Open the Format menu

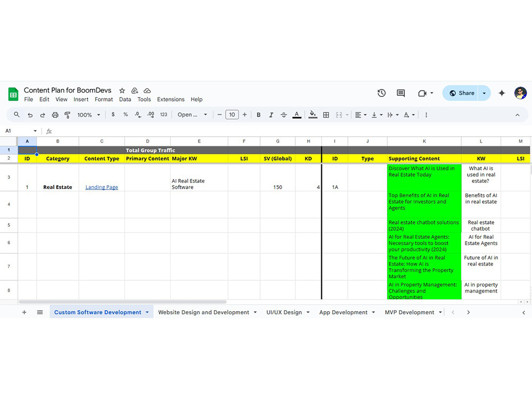click(x=104, y=99)
